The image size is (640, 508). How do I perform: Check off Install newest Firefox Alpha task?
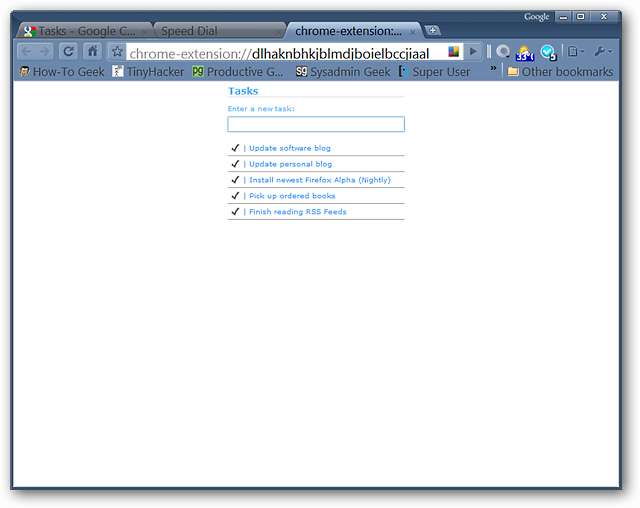click(x=235, y=180)
